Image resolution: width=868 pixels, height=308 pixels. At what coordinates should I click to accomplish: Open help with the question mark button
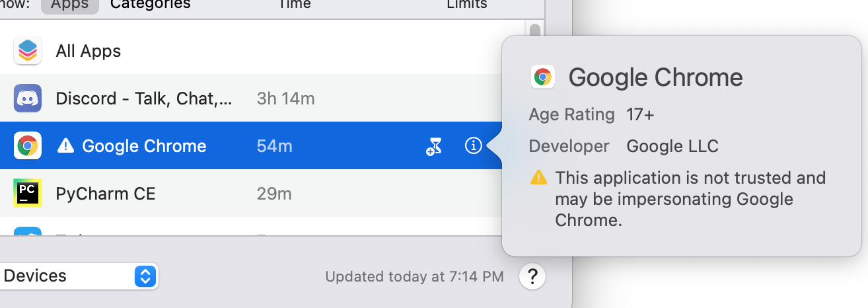click(x=532, y=276)
